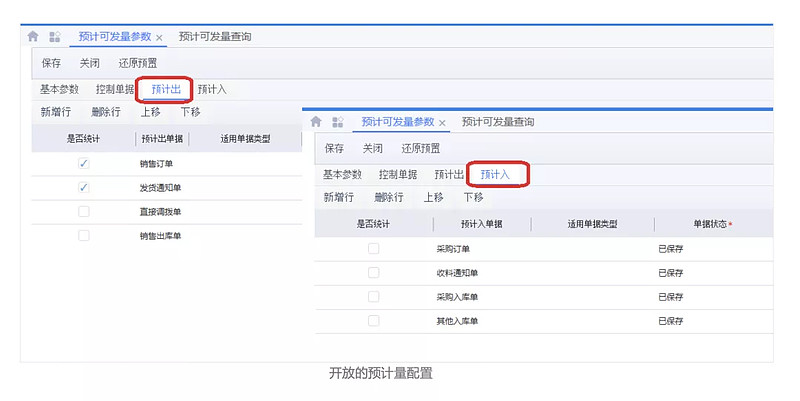Open 基本参数 sub-tab in front window

[342, 174]
